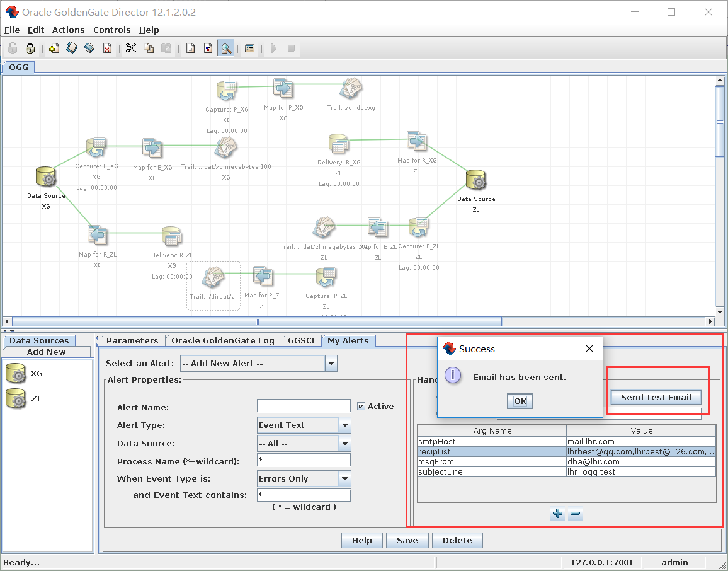
Task: Open the Select an Alert dropdown
Action: (331, 363)
